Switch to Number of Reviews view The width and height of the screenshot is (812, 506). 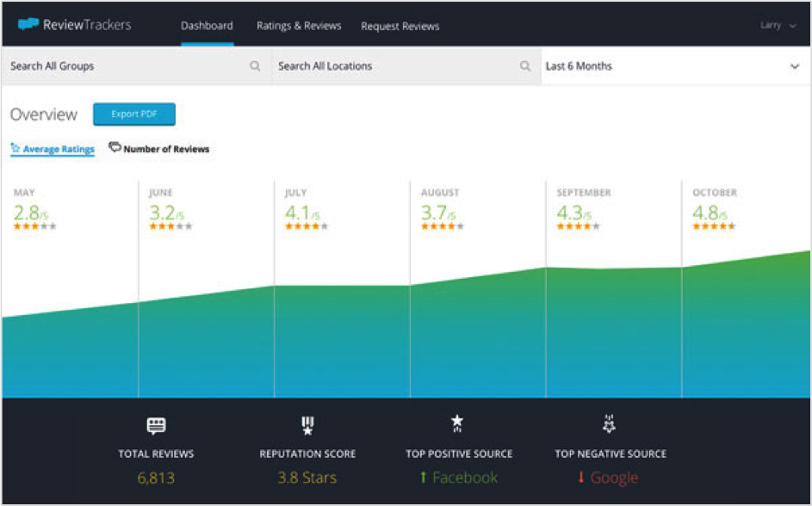(159, 149)
